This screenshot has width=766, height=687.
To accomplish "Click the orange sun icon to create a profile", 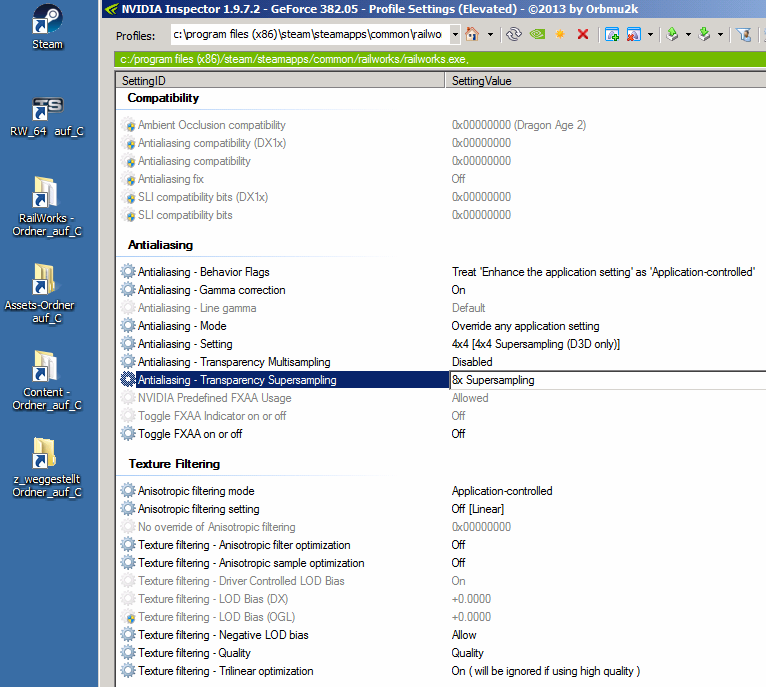I will point(560,34).
